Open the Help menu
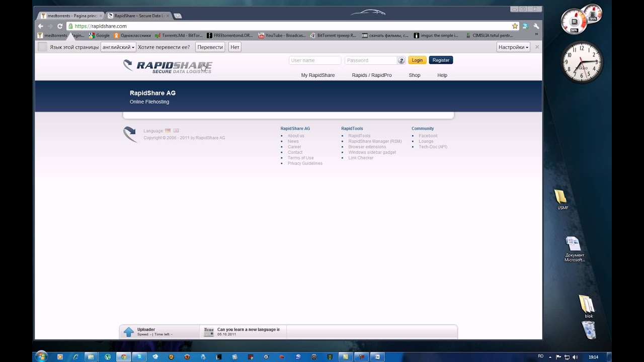This screenshot has width=644, height=362. [442, 75]
